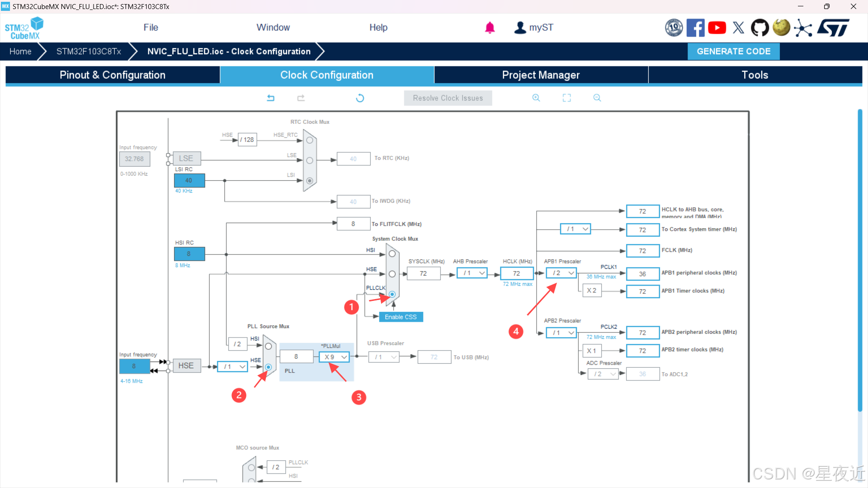Image resolution: width=868 pixels, height=488 pixels.
Task: Click the GENERATE CODE button
Action: (x=733, y=52)
